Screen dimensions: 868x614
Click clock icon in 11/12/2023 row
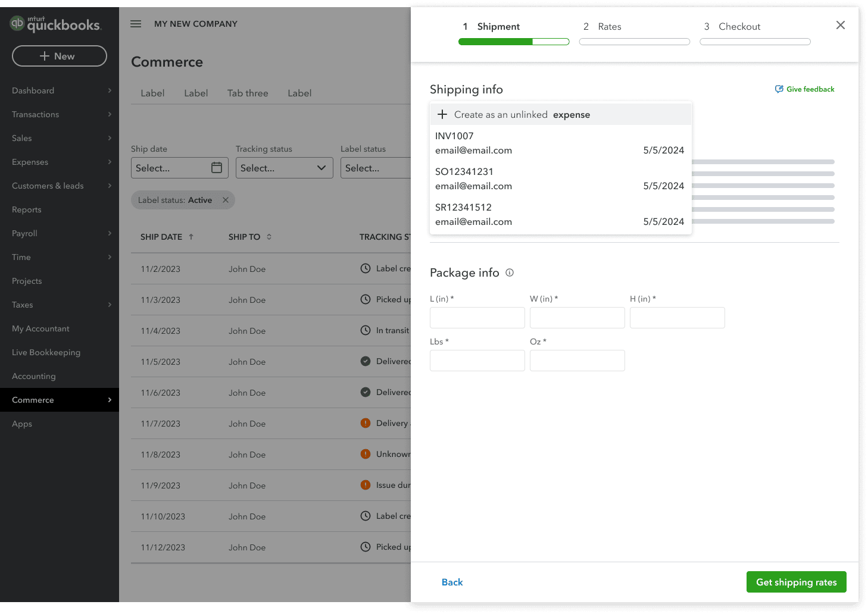click(x=366, y=547)
